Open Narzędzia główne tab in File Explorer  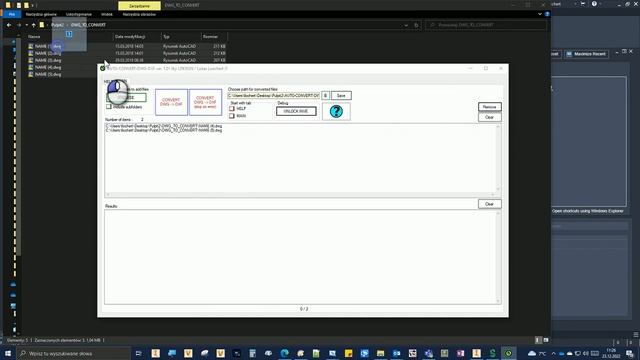(x=41, y=14)
